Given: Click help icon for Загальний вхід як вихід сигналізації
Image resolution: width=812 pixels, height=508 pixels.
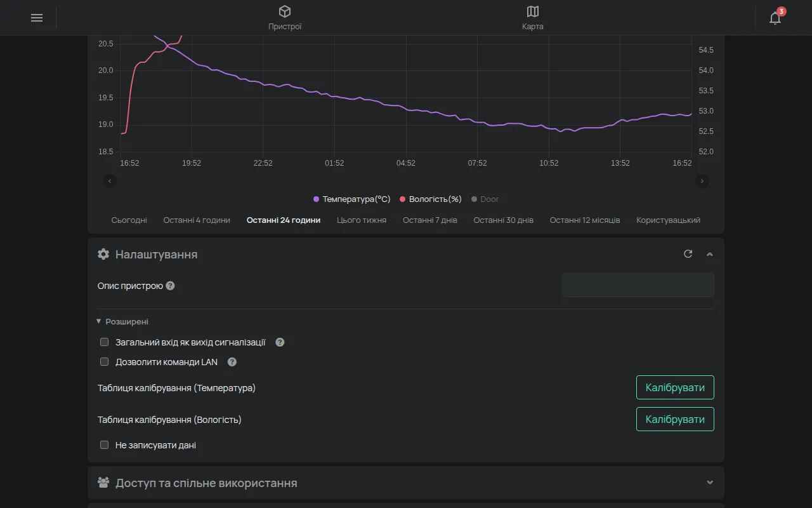Looking at the screenshot, I should pyautogui.click(x=280, y=342).
